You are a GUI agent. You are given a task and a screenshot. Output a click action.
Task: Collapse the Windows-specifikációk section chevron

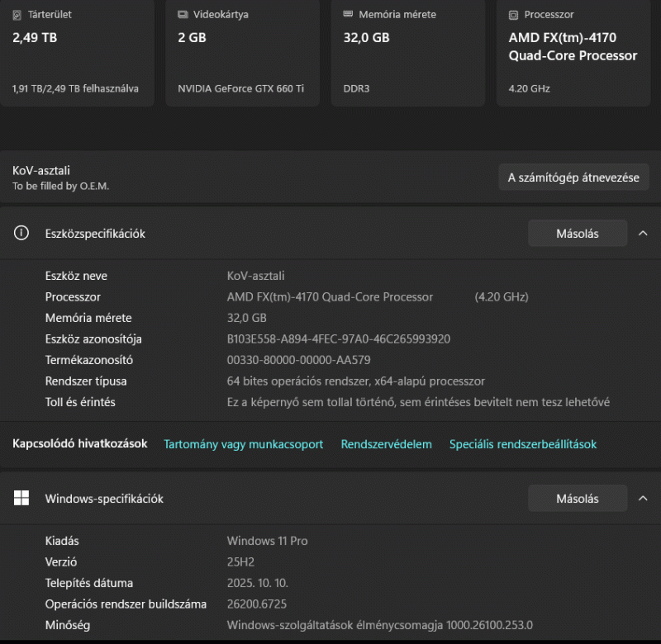pos(643,499)
